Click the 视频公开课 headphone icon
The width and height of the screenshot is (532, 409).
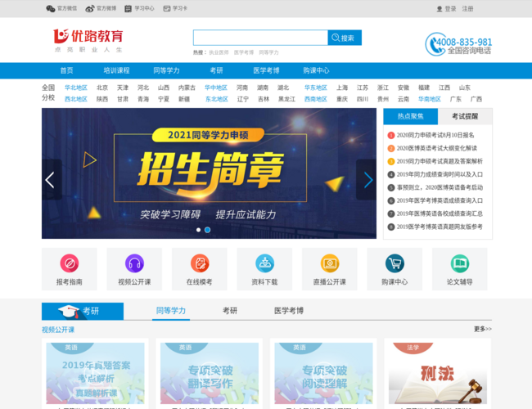(134, 264)
